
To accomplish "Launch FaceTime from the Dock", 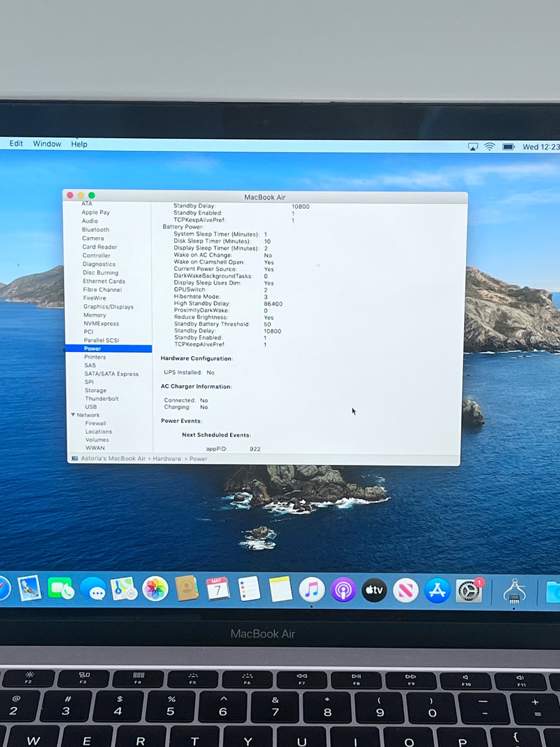I will tap(61, 589).
